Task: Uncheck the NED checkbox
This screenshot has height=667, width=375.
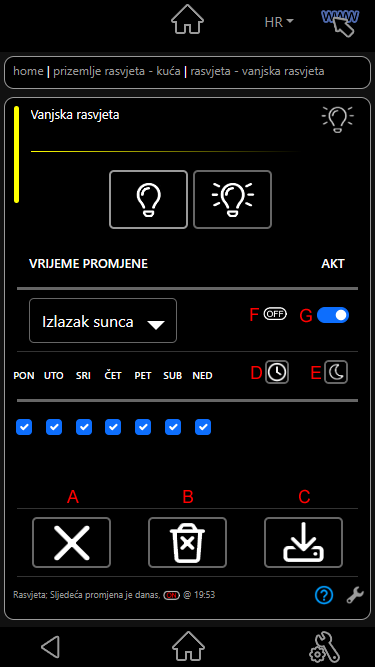Action: click(203, 427)
